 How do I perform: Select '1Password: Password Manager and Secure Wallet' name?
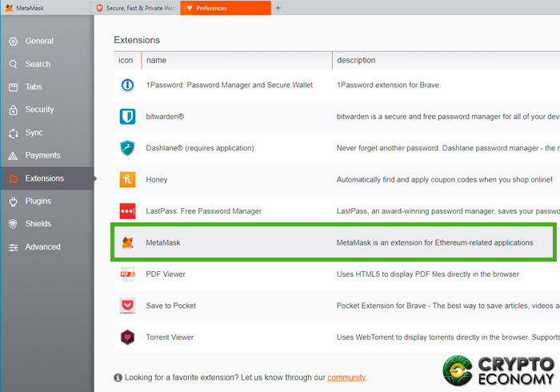pyautogui.click(x=230, y=85)
